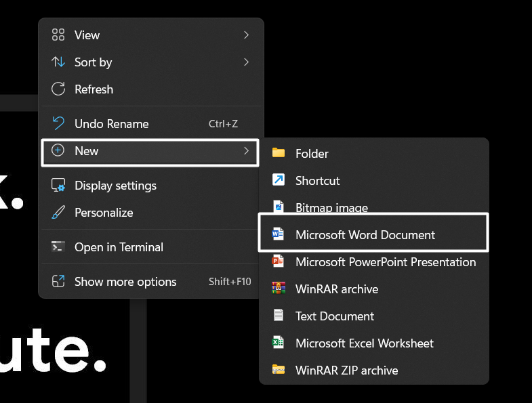Select Show more options
This screenshot has height=403, width=532.
(125, 282)
